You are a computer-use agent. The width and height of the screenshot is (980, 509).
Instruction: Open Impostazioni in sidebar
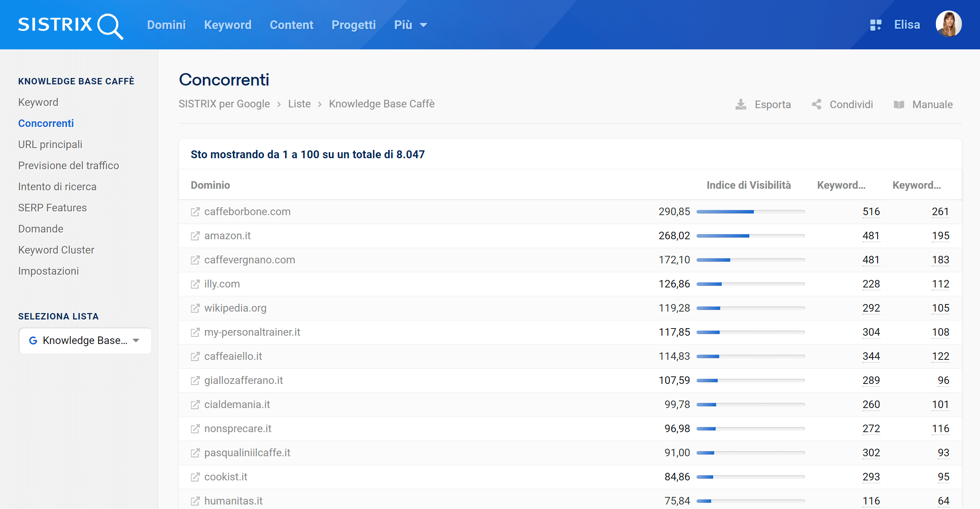(48, 271)
